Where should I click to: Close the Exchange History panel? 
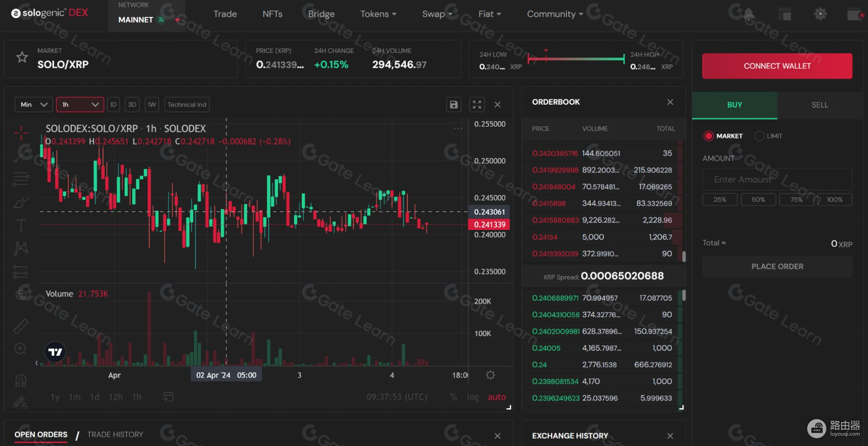point(670,436)
